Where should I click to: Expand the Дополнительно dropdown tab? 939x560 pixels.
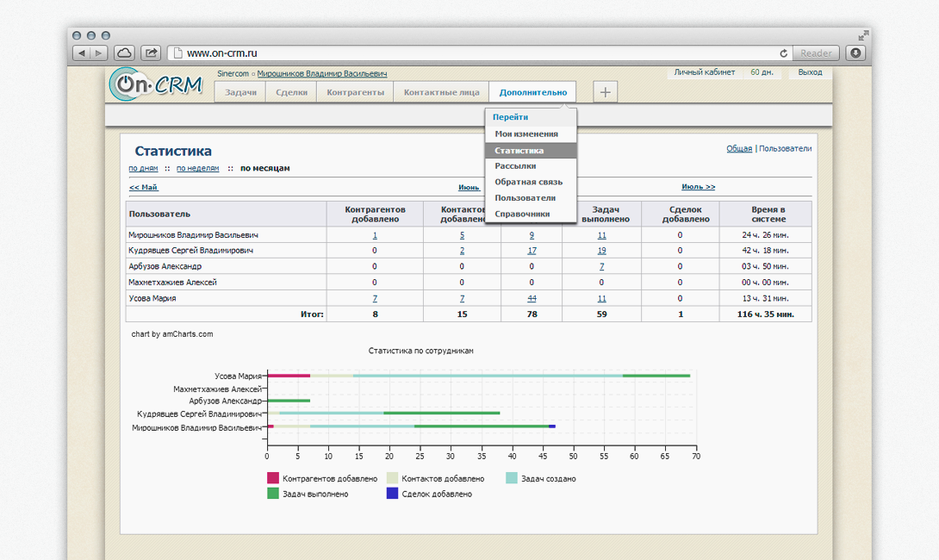pyautogui.click(x=533, y=92)
